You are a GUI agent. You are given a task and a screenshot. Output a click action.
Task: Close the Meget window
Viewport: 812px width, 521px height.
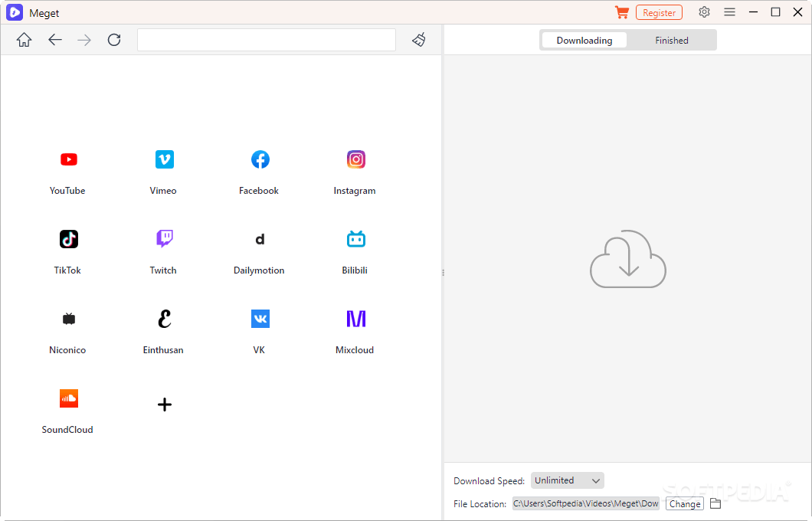pyautogui.click(x=797, y=12)
